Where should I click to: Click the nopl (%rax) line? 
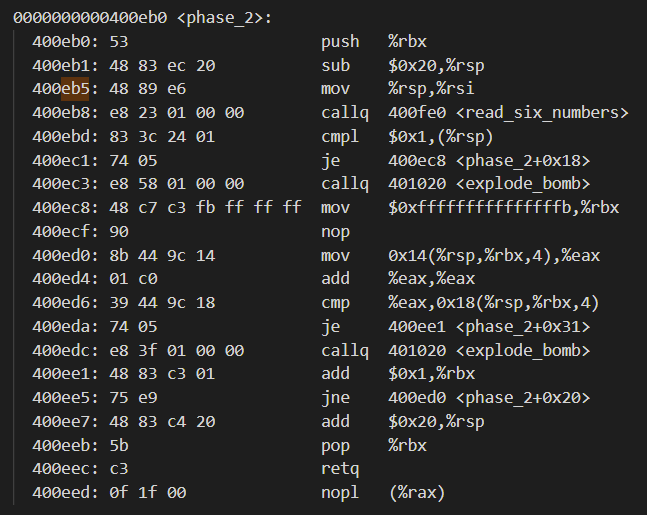pos(238,493)
